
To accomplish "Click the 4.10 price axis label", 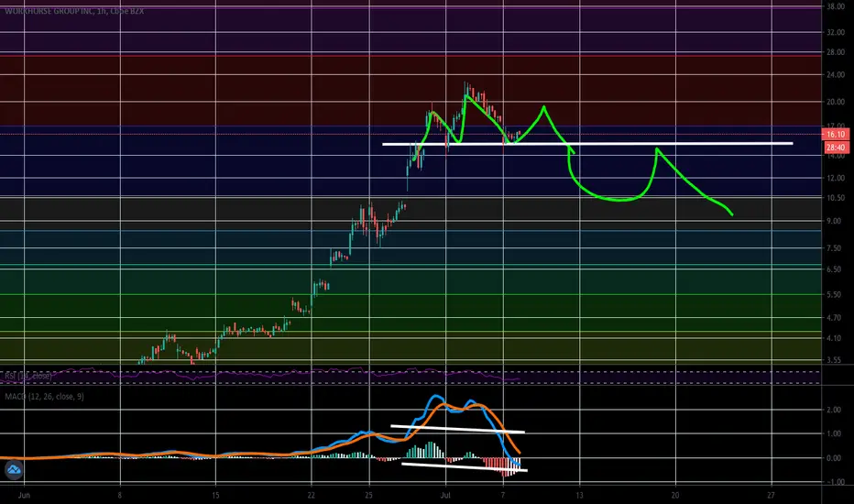I will [834, 338].
